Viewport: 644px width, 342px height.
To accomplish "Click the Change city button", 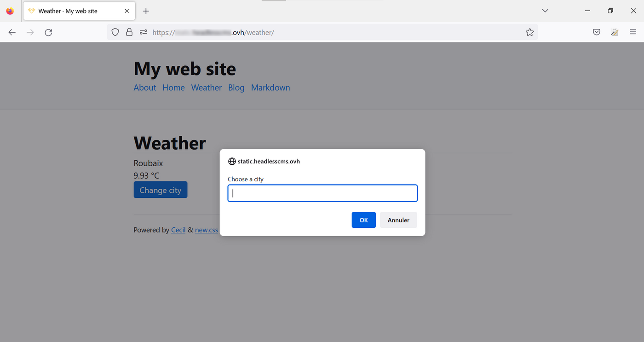I will [x=160, y=190].
